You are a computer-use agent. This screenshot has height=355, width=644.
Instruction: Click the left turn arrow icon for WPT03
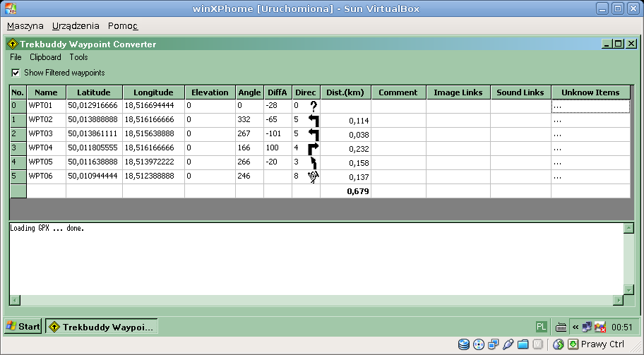[314, 135]
